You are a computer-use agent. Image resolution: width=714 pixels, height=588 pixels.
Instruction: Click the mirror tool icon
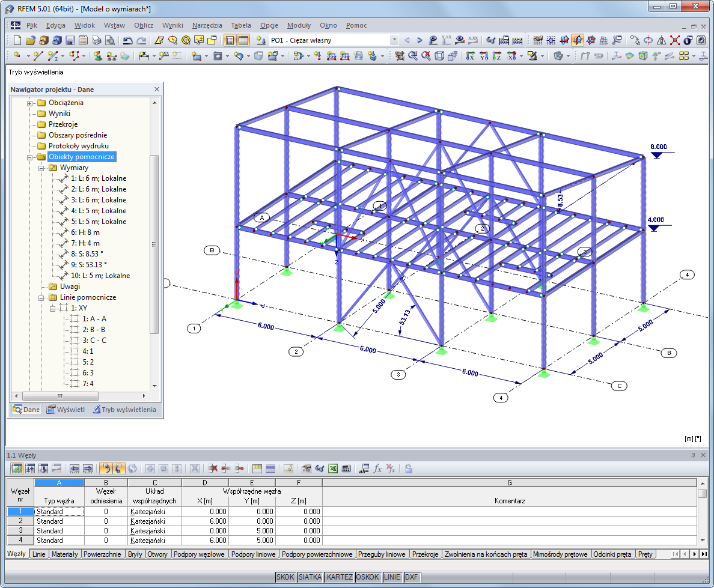click(x=662, y=40)
